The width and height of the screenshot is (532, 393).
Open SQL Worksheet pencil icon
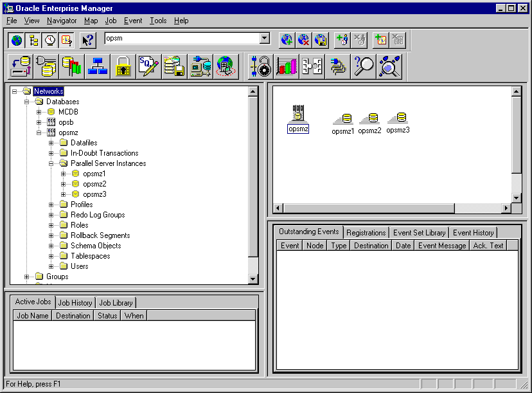point(149,66)
